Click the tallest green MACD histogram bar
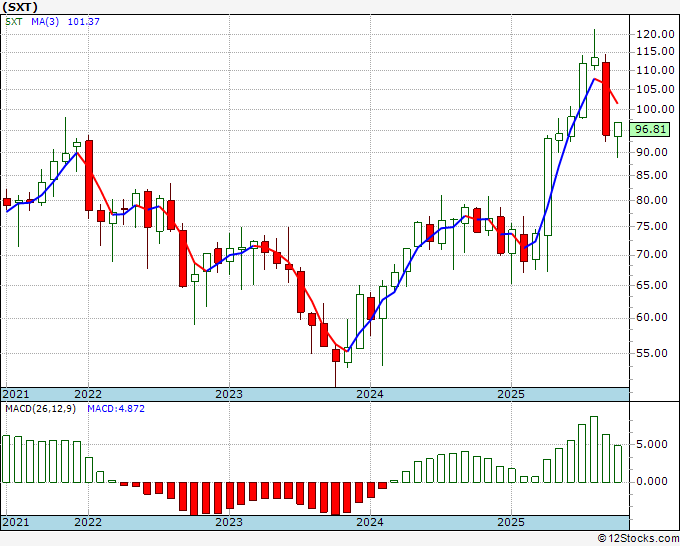Viewport: 680px width, 546px height. click(x=594, y=449)
